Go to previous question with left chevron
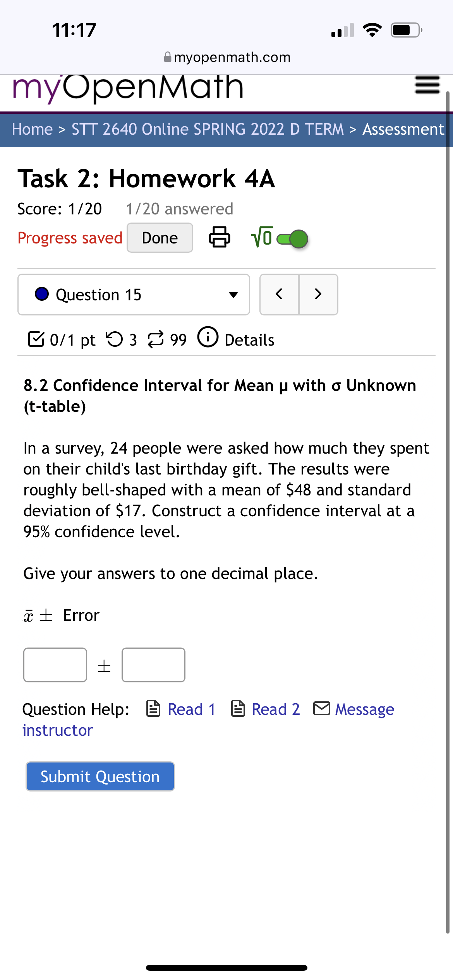The height and width of the screenshot is (980, 453). 279,294
